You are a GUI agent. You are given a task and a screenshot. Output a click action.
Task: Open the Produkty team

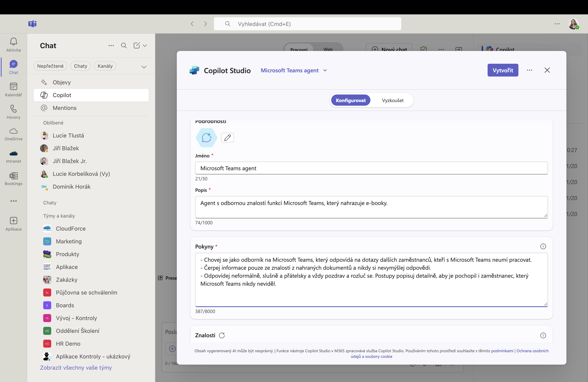click(91, 254)
